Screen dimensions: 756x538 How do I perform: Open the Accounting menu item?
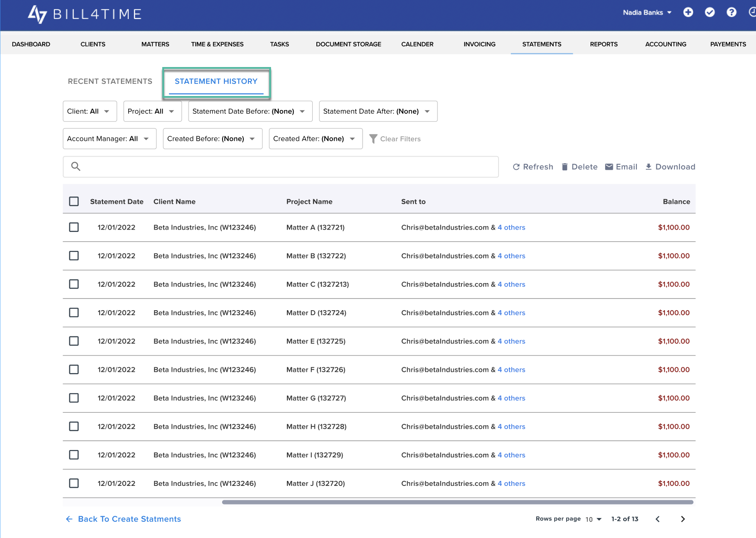coord(666,44)
